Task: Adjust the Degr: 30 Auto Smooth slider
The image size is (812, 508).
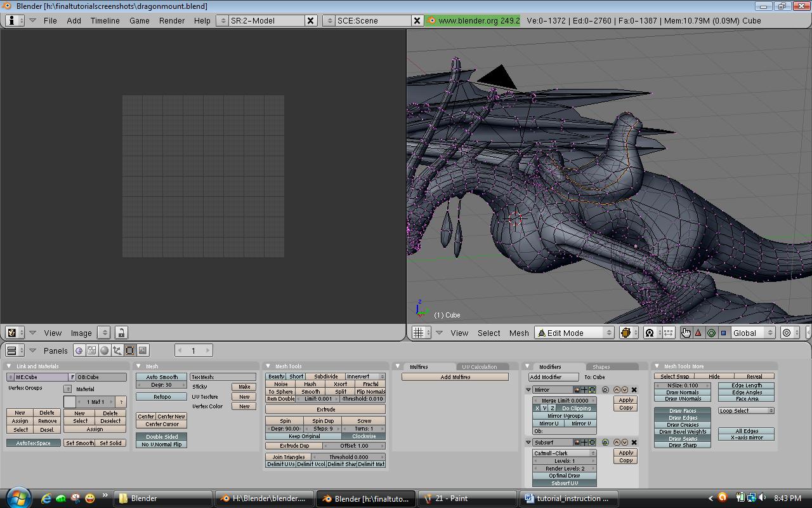Action: tap(160, 384)
